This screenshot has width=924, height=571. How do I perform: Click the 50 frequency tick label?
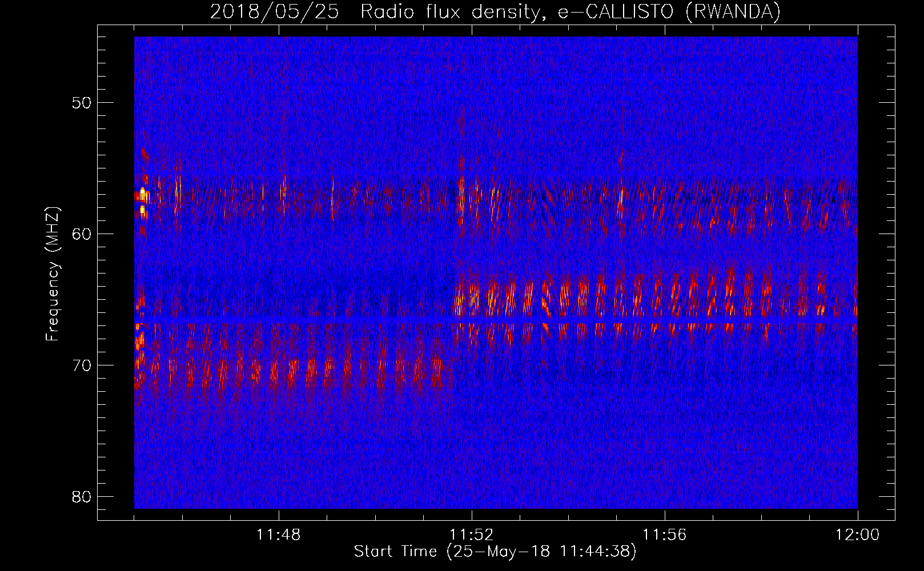tap(82, 103)
